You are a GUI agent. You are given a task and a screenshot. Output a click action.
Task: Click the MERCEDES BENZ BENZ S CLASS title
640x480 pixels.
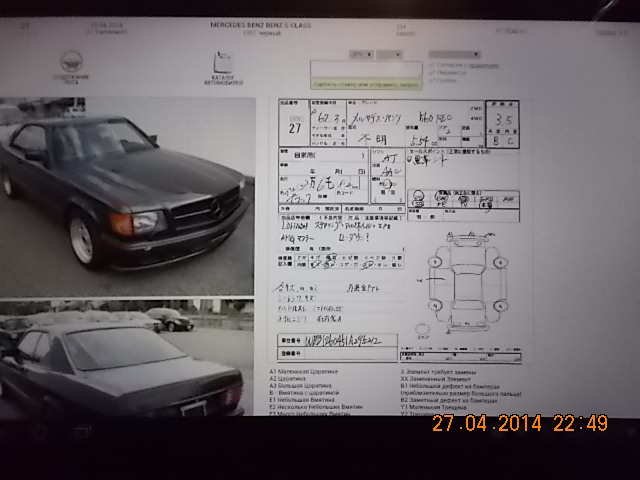pos(260,25)
